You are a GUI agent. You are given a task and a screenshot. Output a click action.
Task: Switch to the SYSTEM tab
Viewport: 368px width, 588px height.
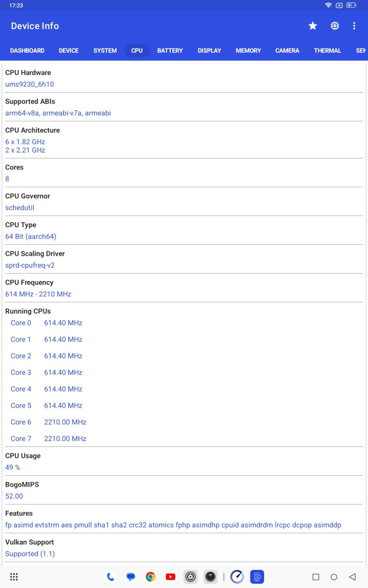pos(105,51)
